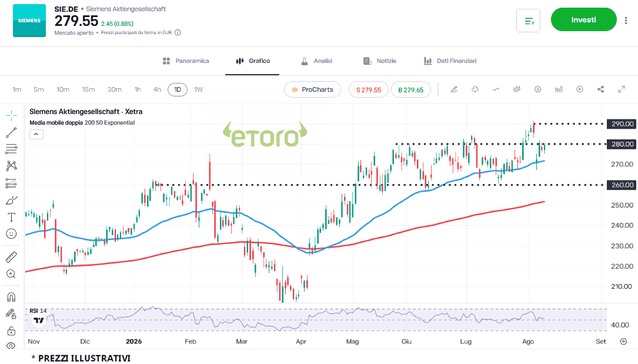Select the 4h timeframe
The height and width of the screenshot is (364, 638).
(x=157, y=89)
